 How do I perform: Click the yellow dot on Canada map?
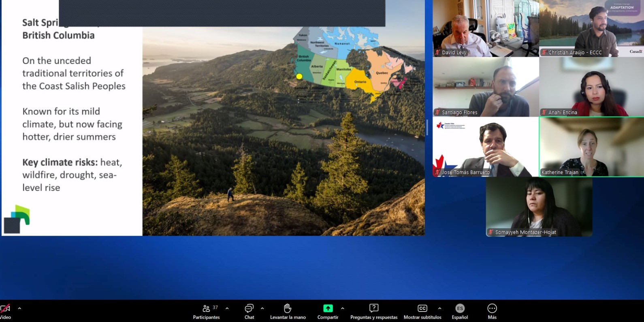coord(299,77)
